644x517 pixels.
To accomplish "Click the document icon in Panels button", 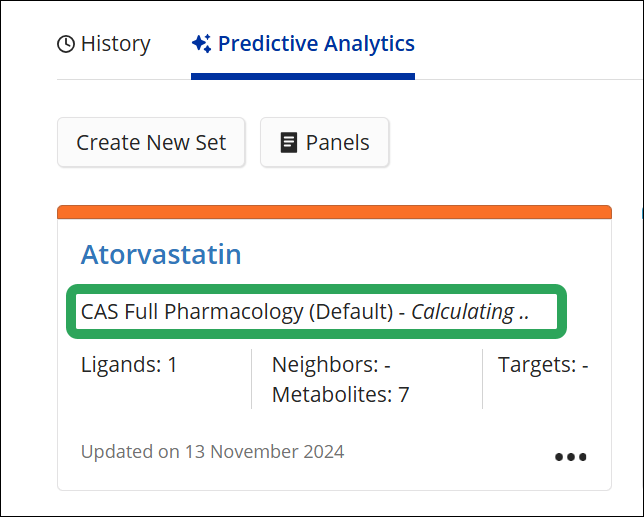I will pos(289,143).
